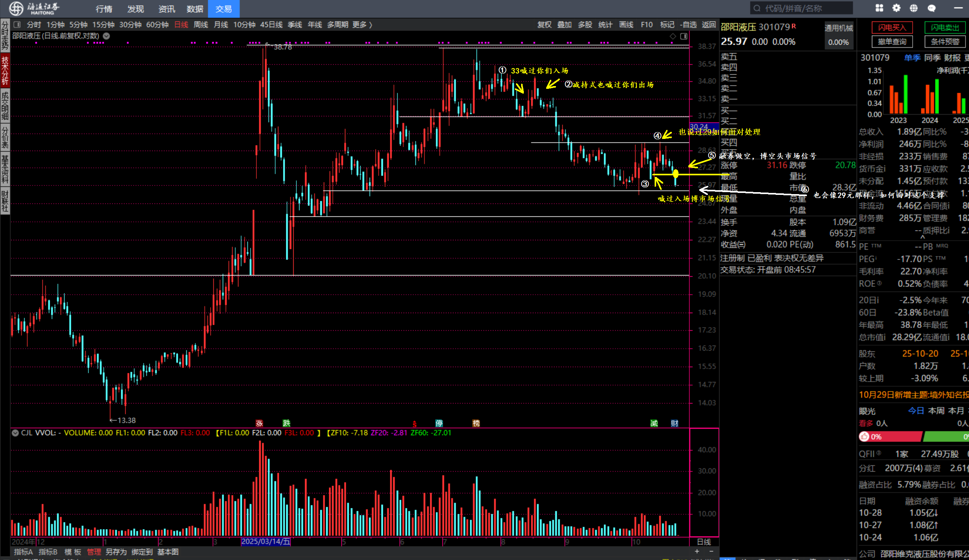
Task: Open the grid layout icon in title bar
Action: point(879,8)
